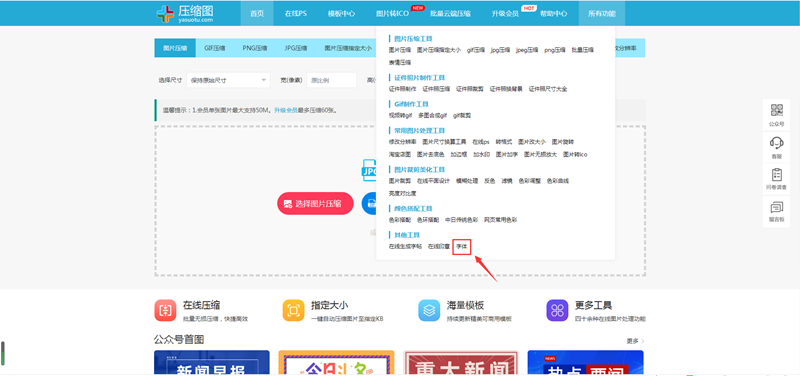Click the 升级会员 link in the tip bar
This screenshot has height=376, width=800.
pos(286,110)
